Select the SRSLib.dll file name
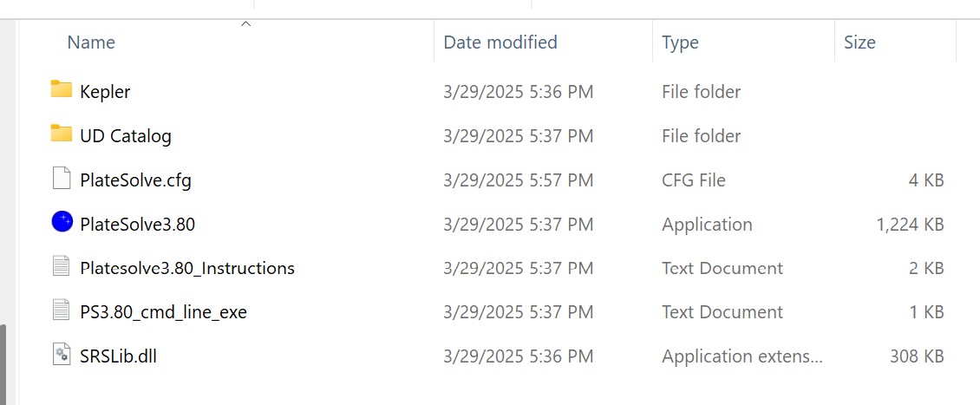Screen dimensions: 980x405 118,356
